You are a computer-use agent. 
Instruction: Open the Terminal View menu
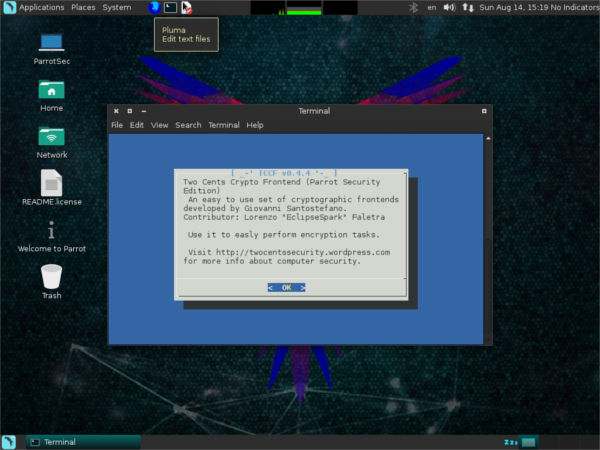pos(159,125)
